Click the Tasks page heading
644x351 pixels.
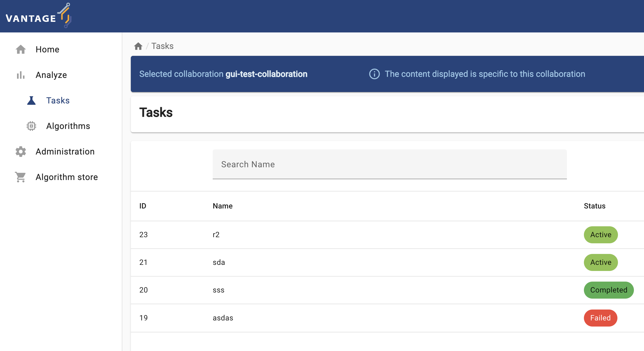pyautogui.click(x=156, y=112)
